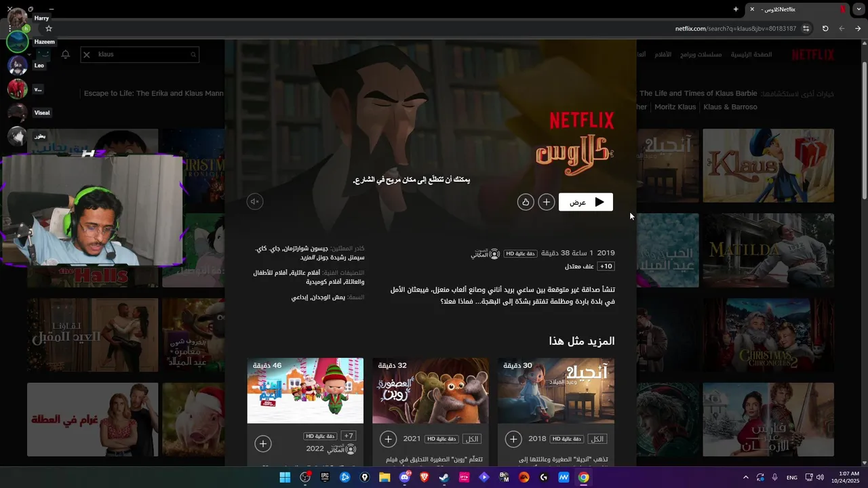Open the فارس عبر الأزمان poster
The image size is (868, 488).
(x=768, y=420)
